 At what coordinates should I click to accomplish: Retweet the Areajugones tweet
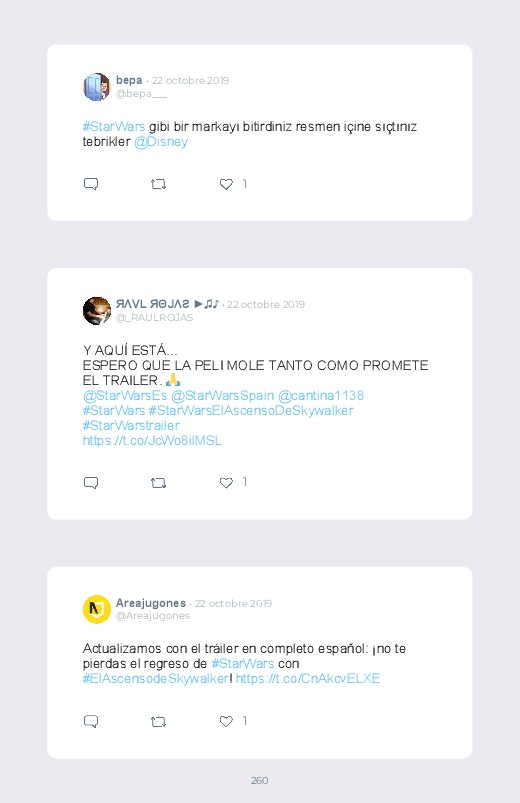point(158,722)
